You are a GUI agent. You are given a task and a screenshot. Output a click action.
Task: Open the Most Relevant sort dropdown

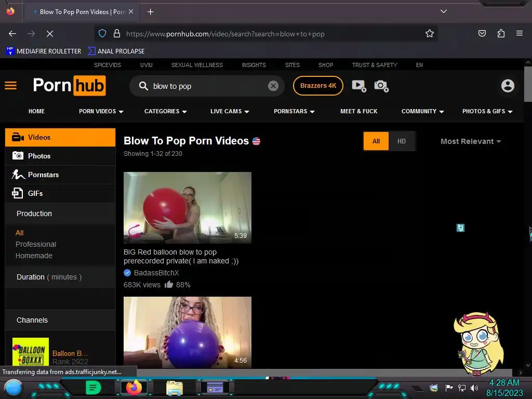pyautogui.click(x=471, y=141)
